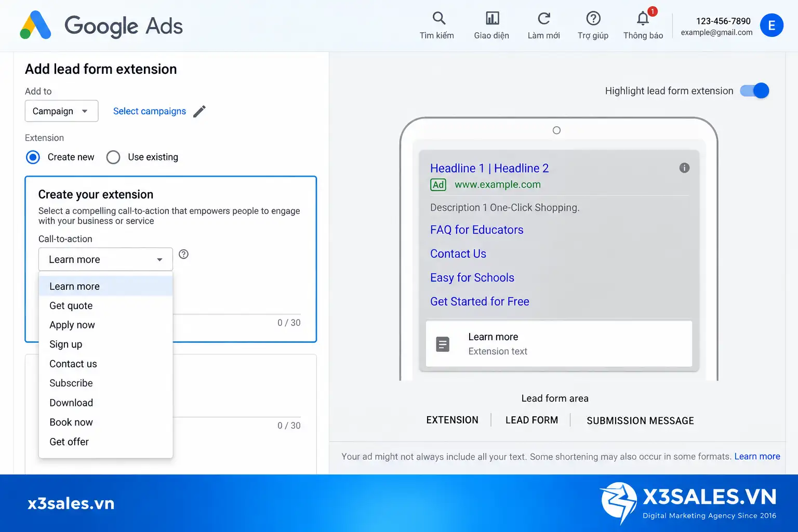
Task: Click the Google Ads logo
Action: coord(101,25)
